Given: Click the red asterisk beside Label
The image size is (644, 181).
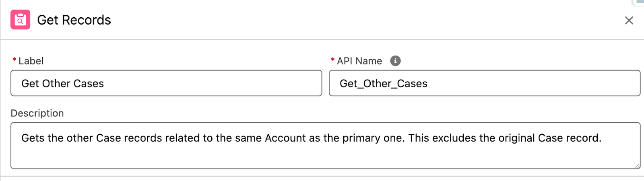Looking at the screenshot, I should point(14,61).
